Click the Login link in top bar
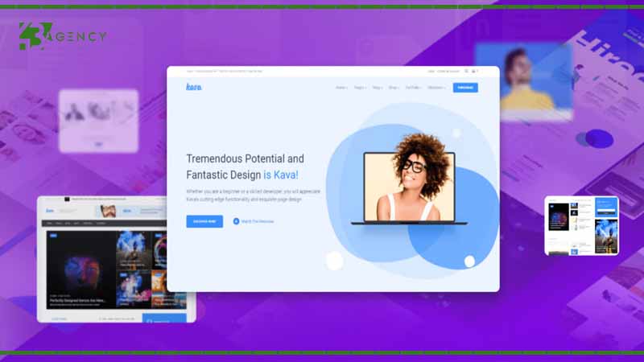 (x=431, y=72)
